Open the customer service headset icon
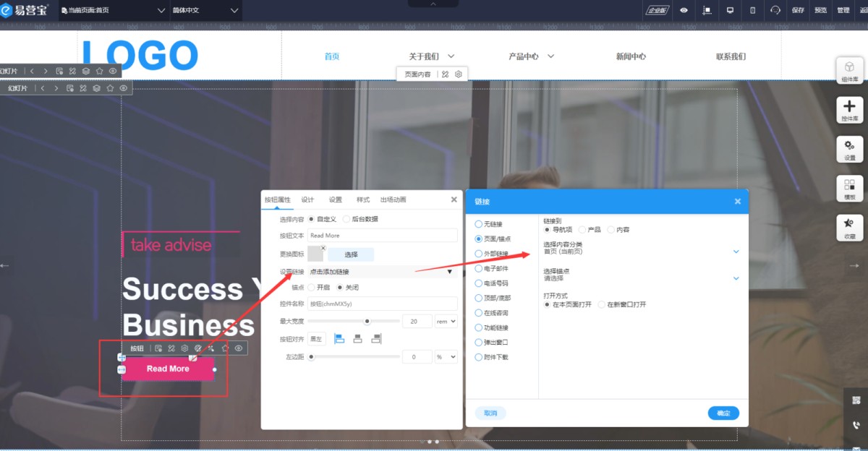Image resolution: width=868 pixels, height=451 pixels. 775,10
